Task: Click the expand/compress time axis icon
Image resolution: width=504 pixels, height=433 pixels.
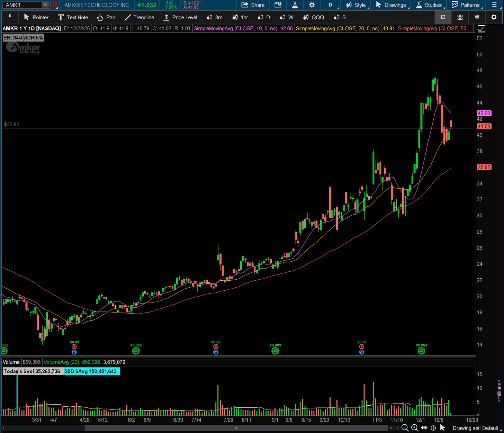Action: click(424, 428)
